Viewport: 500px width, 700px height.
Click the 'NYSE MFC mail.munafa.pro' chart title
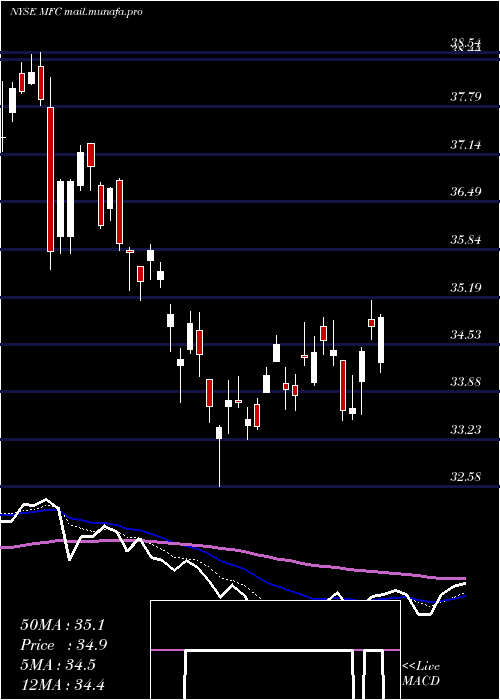click(76, 12)
